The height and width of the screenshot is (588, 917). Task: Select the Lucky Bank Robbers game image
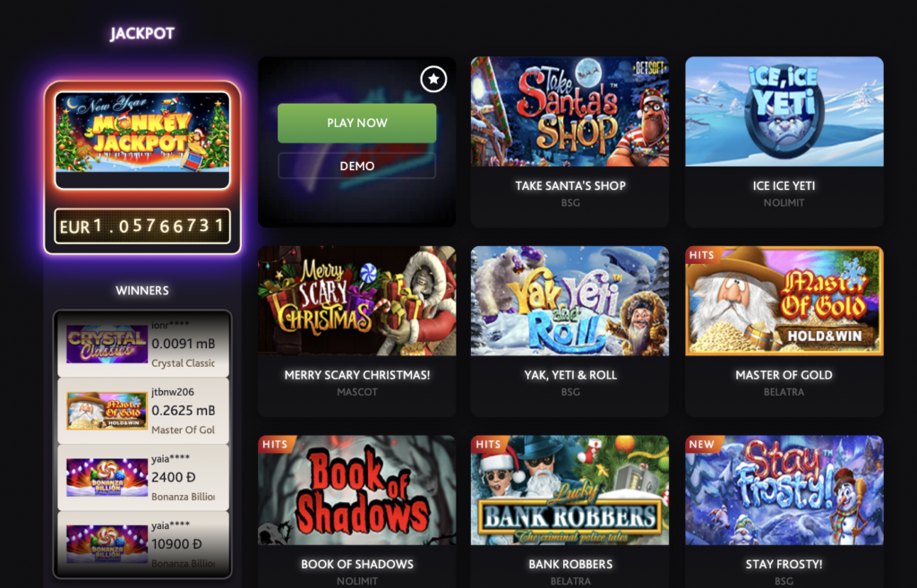pos(570,490)
